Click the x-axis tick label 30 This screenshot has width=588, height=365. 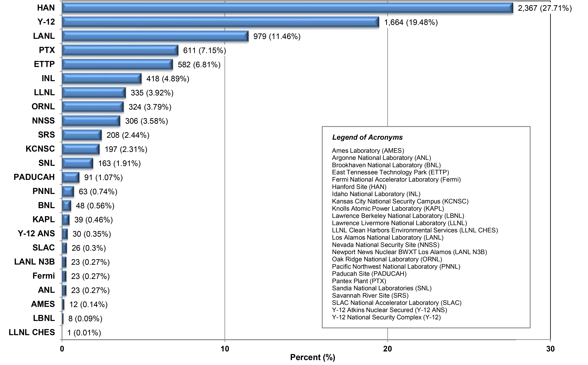pyautogui.click(x=550, y=349)
